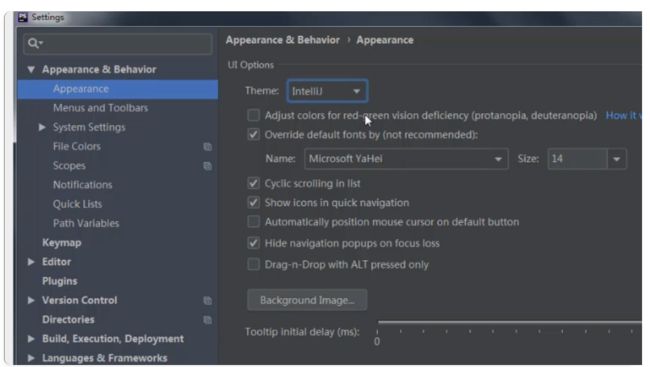Open Quick Lists settings page

(x=78, y=204)
